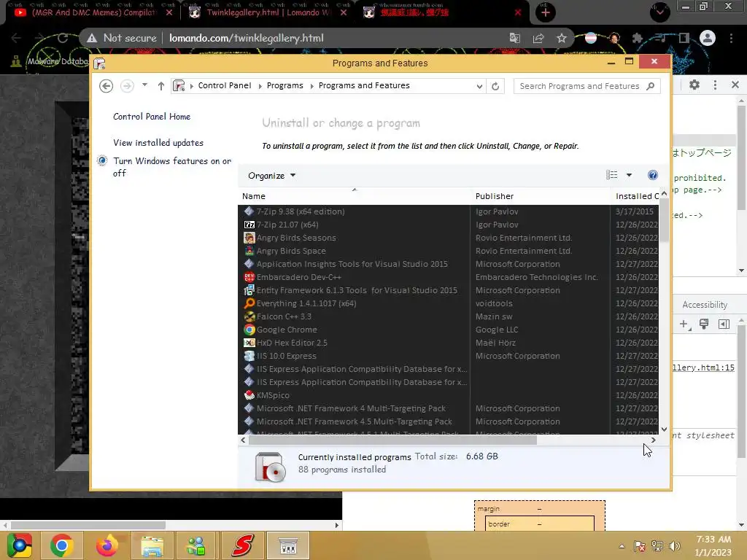Show hidden tray icons arrow

[622, 546]
